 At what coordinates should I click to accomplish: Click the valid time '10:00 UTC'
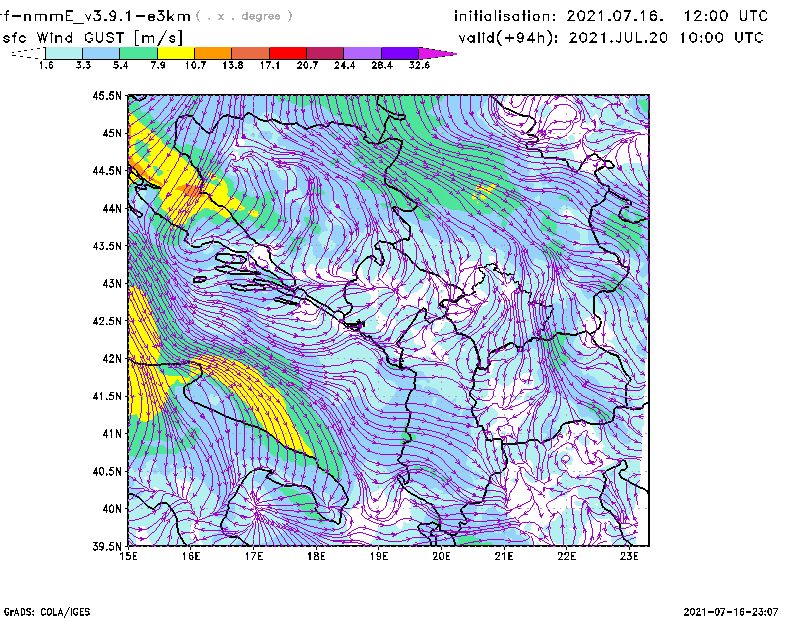click(x=721, y=38)
